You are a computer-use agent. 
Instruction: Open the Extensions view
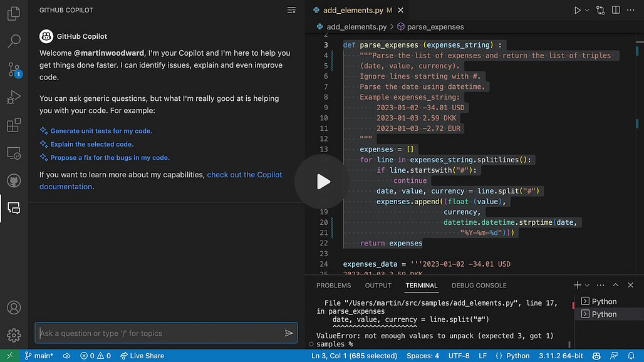pos(14,125)
